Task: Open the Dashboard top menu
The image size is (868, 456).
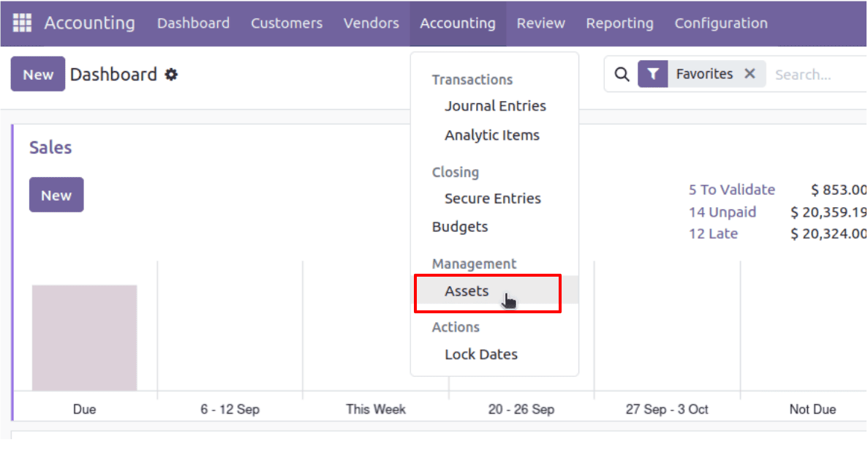Action: tap(193, 23)
